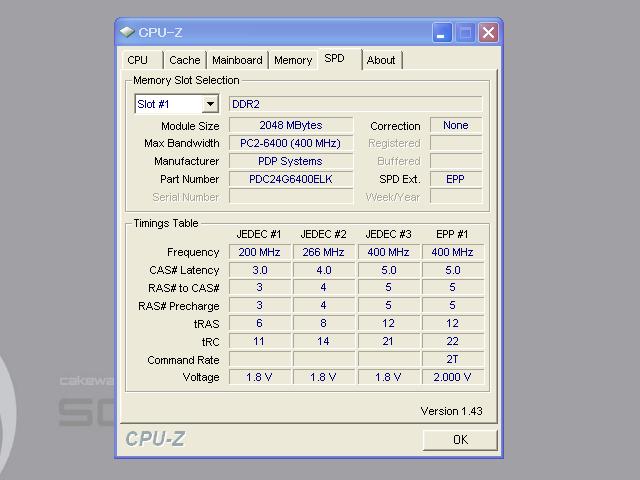The image size is (640, 480).
Task: Click the CPU-Z title bar icon
Action: pyautogui.click(x=127, y=32)
